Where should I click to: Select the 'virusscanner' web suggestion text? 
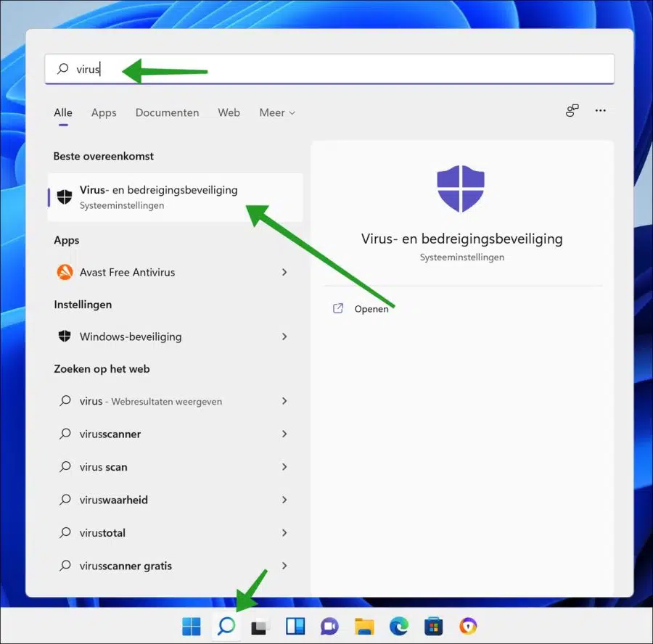110,434
